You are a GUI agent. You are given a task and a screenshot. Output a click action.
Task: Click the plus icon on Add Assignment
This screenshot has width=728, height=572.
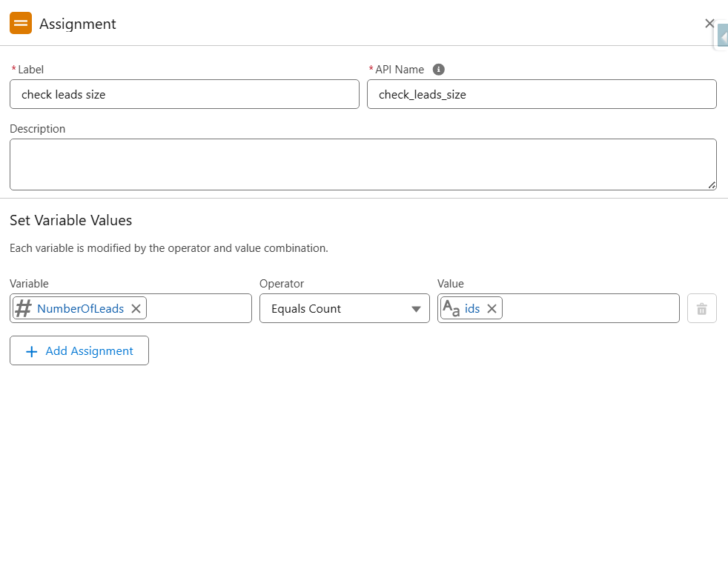[32, 350]
